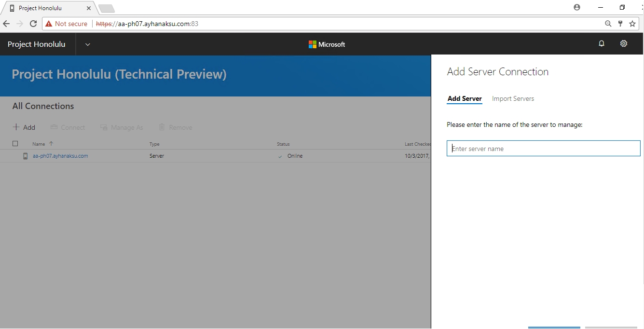
Task: Click the Microsoft logo in header
Action: pos(327,44)
